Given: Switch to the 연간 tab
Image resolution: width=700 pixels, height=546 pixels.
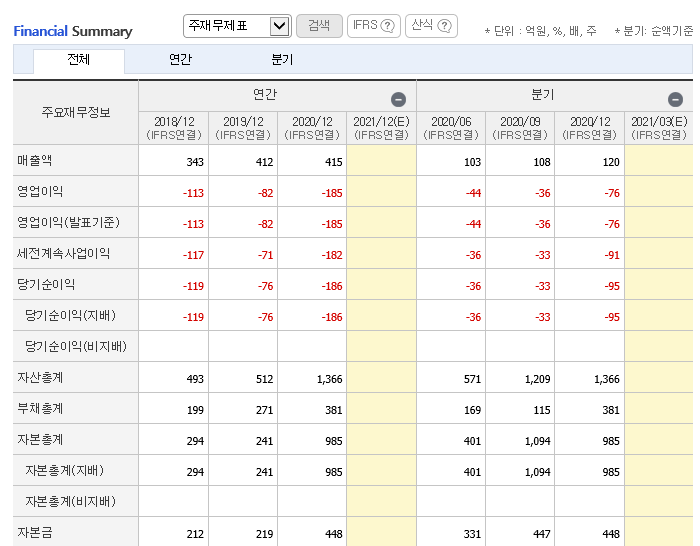Looking at the screenshot, I should click(180, 59).
